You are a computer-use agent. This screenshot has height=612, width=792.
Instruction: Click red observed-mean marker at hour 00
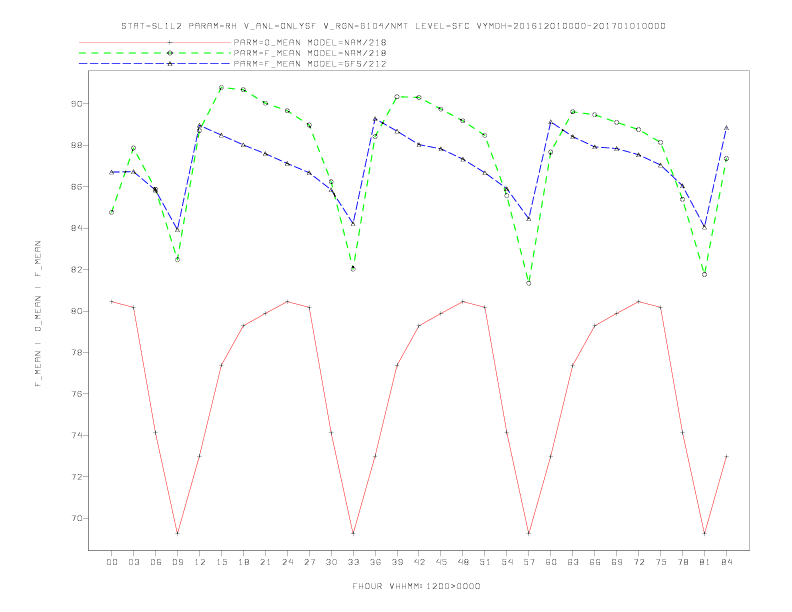coord(112,301)
